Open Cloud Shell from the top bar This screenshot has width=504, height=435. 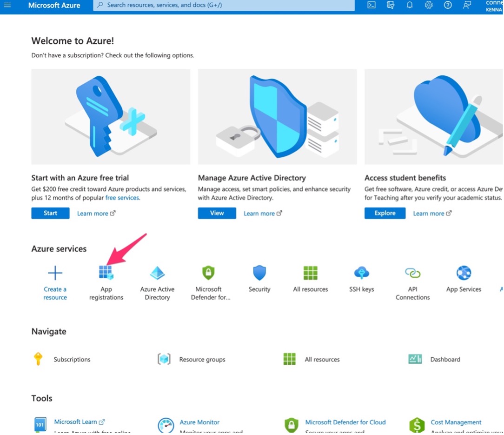coord(371,5)
